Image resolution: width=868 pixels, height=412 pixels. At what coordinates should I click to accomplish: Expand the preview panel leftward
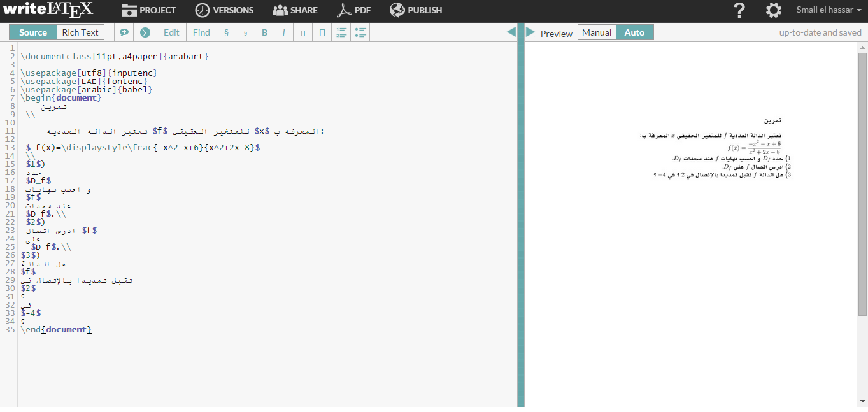click(x=529, y=32)
